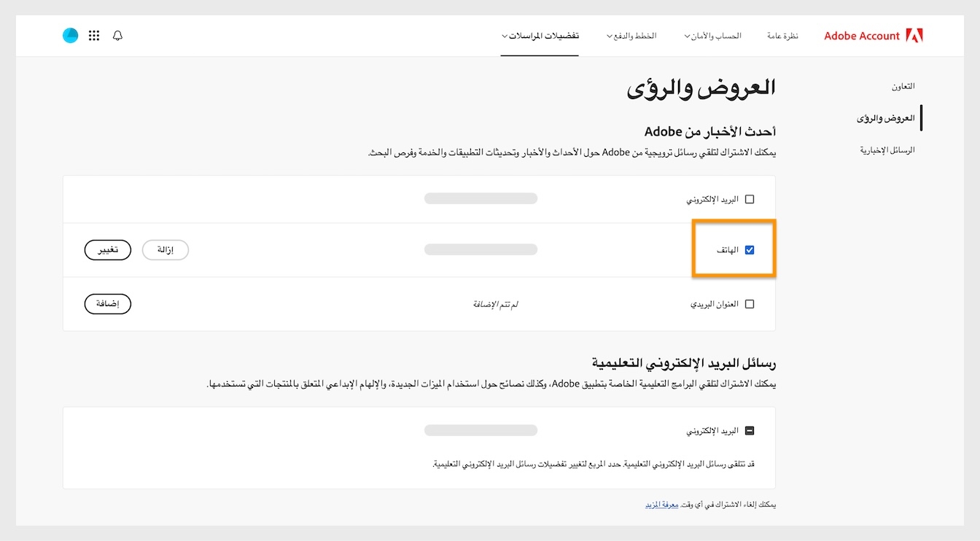The image size is (980, 541).
Task: Switch to the نظرة عامة tab
Action: (782, 35)
